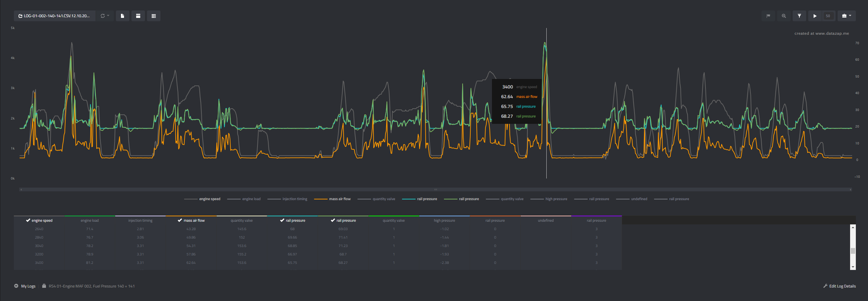Toggle injection timing in the chart legend
Image resolution: width=868 pixels, height=301 pixels.
(x=295, y=199)
